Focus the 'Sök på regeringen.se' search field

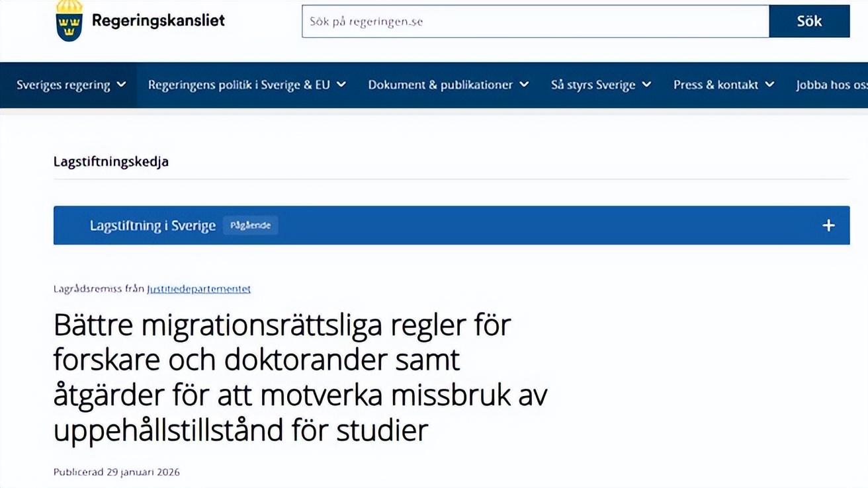tap(535, 21)
